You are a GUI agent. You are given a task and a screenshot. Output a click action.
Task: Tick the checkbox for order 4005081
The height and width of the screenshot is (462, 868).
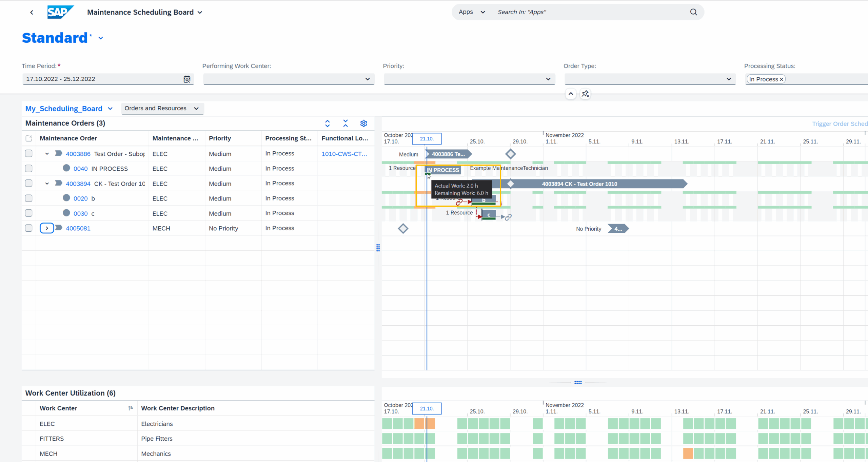point(29,228)
